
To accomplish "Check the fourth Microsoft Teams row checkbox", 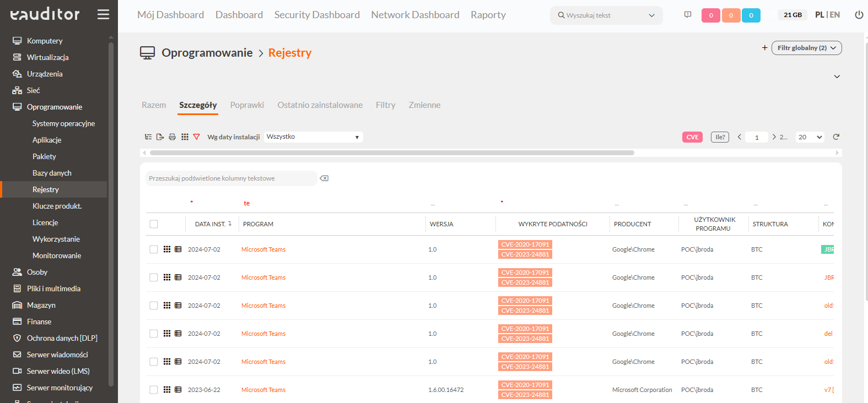I will coord(154,334).
